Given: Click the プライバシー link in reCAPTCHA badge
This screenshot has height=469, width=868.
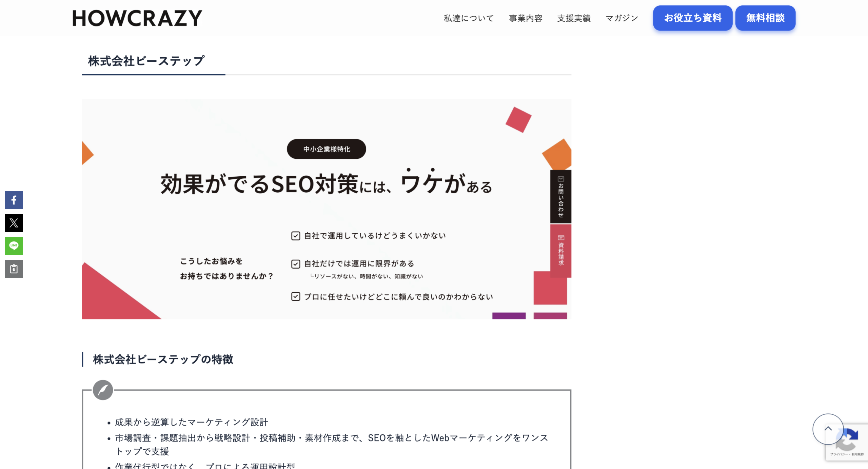Looking at the screenshot, I should (x=839, y=454).
